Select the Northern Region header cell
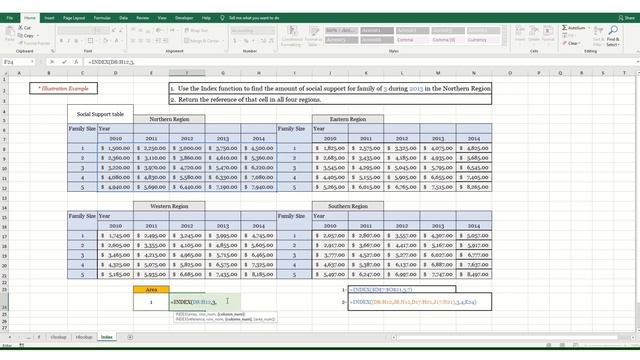 click(169, 119)
